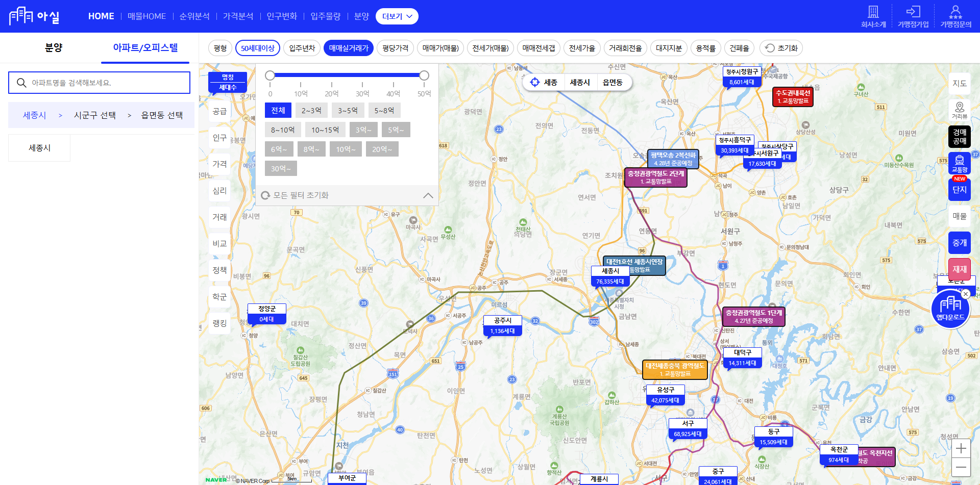
Task: Toggle the 평당가격 filter chip
Action: coord(395,48)
